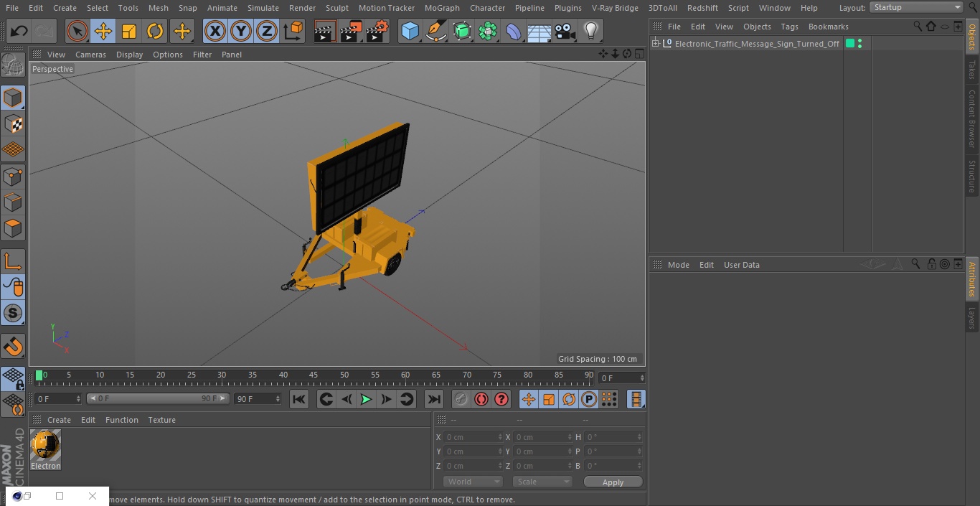Click Record Active Objects button

pos(461,399)
